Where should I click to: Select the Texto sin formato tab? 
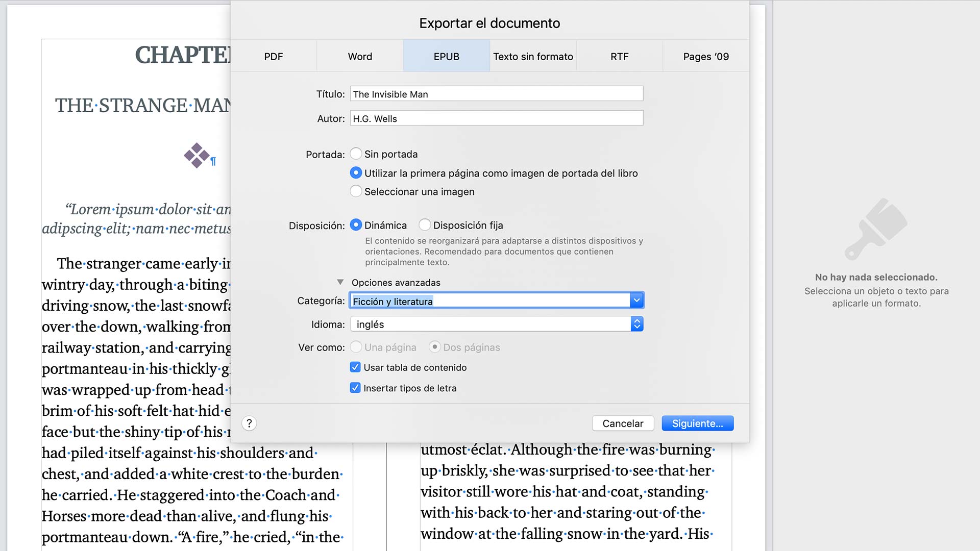(x=533, y=57)
